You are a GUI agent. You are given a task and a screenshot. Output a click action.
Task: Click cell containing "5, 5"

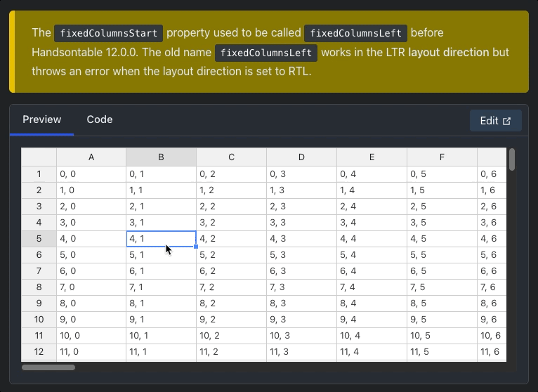point(442,255)
